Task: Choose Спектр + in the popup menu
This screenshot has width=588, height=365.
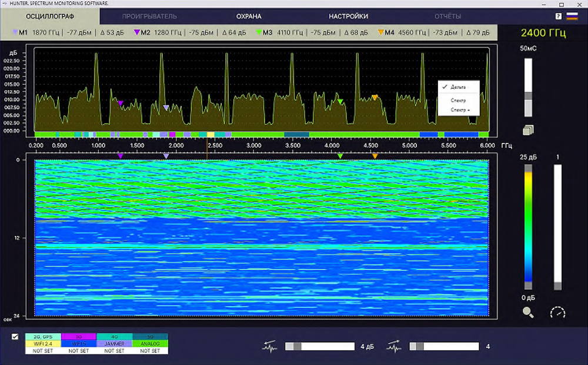Action: [460, 109]
